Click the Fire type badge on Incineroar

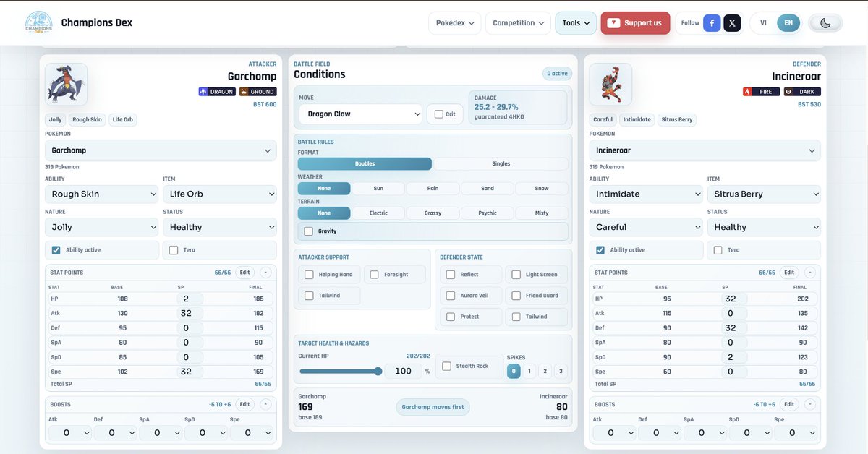coord(762,92)
